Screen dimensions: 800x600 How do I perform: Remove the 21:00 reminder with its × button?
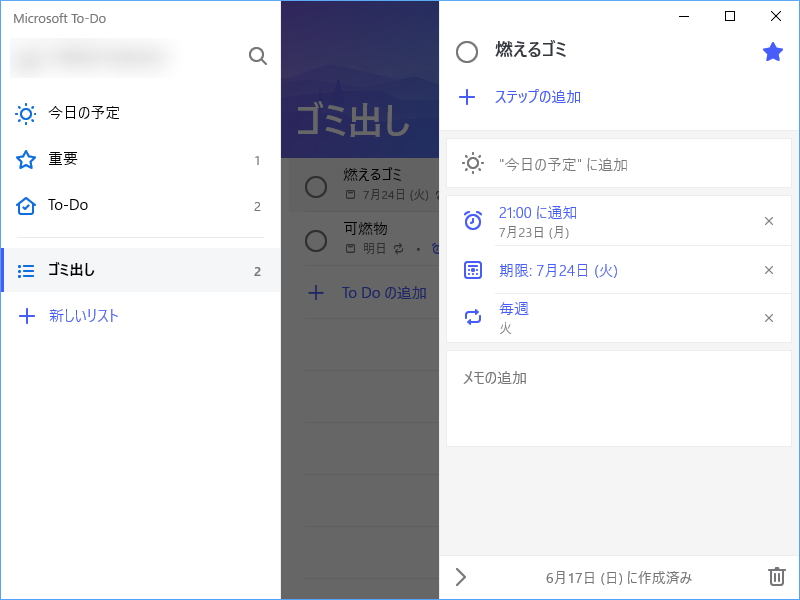[769, 221]
